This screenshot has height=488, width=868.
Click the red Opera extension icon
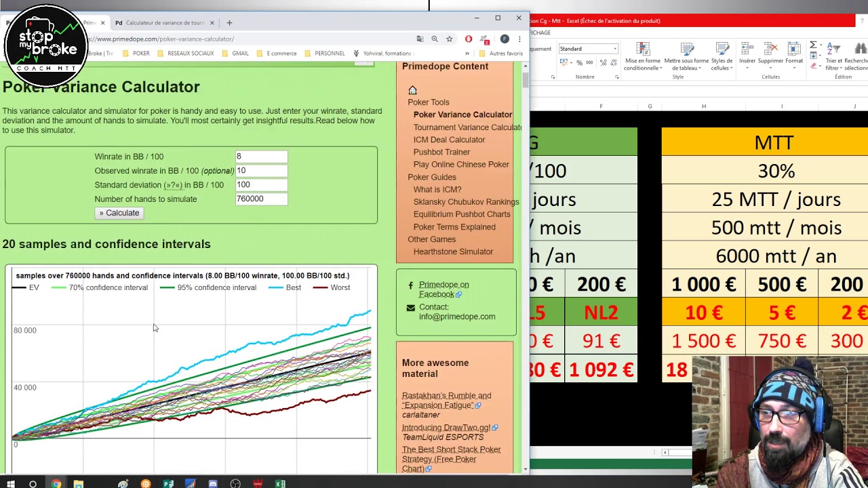(468, 39)
